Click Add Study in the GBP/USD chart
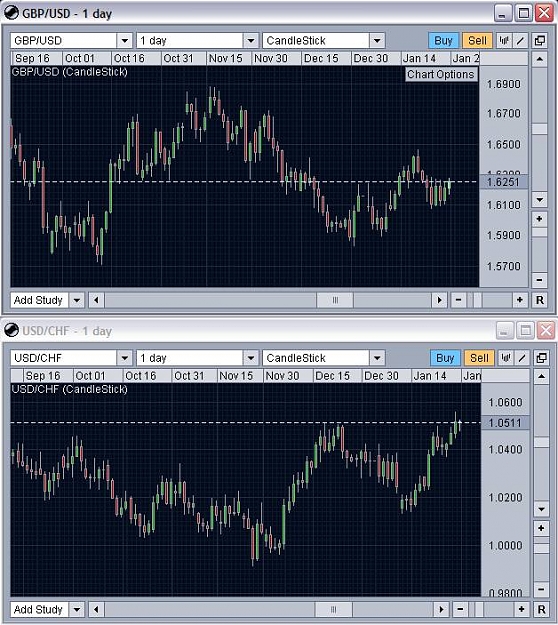Screen dimensions: 558x625 coord(39,300)
